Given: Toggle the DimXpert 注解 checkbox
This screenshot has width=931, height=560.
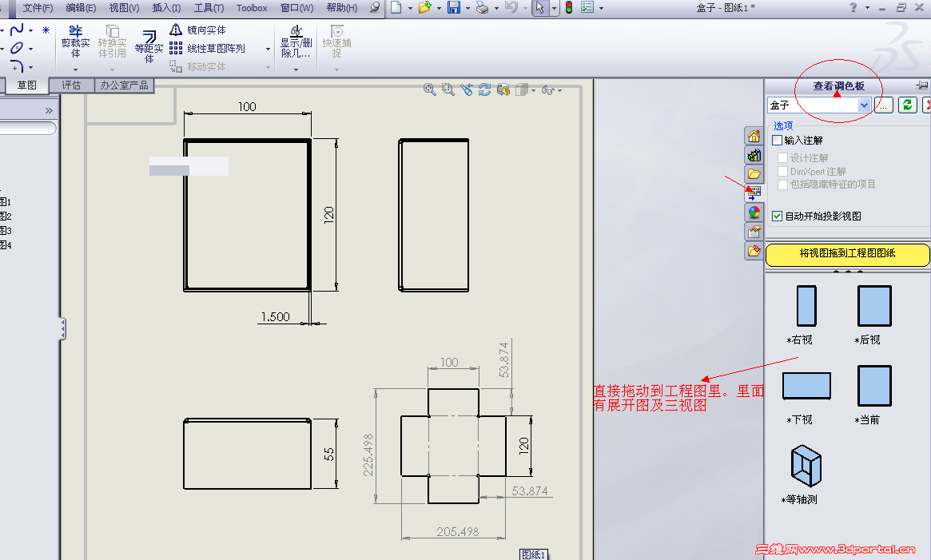Looking at the screenshot, I should click(782, 171).
